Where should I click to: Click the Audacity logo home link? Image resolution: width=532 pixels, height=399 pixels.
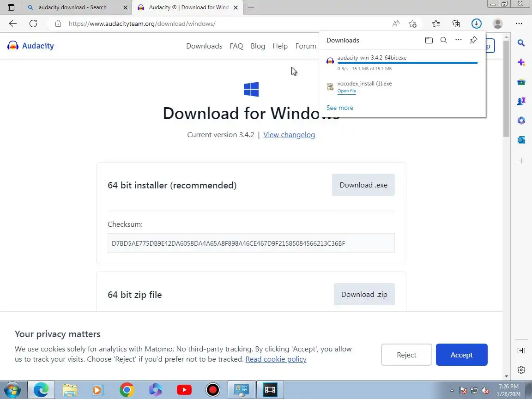coord(30,45)
